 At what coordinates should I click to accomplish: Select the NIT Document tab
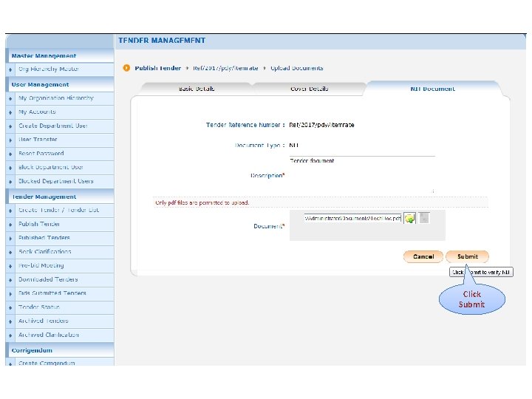(432, 89)
